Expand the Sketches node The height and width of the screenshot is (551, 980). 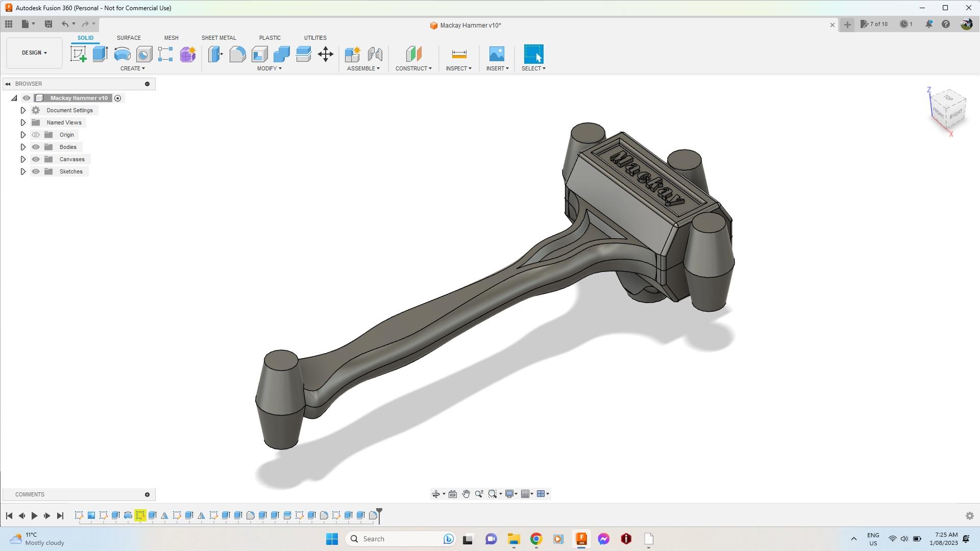tap(23, 171)
